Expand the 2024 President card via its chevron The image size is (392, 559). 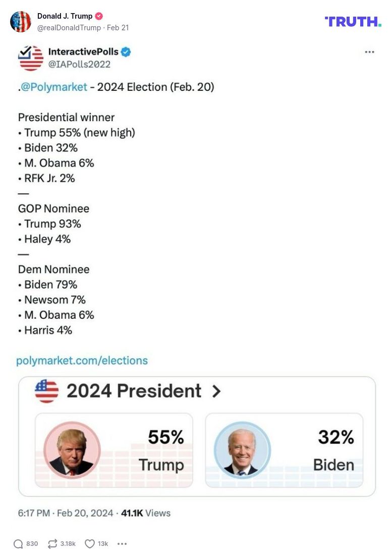215,391
